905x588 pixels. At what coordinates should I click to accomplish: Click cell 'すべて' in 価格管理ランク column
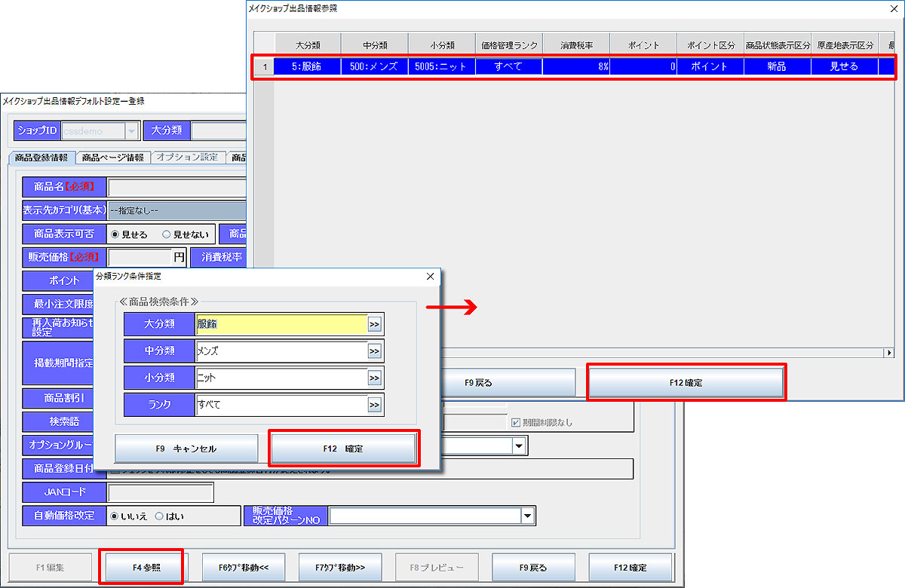click(509, 66)
